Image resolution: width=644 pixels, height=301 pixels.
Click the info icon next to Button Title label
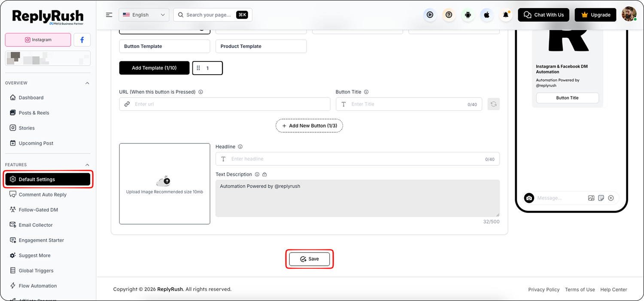tap(366, 92)
